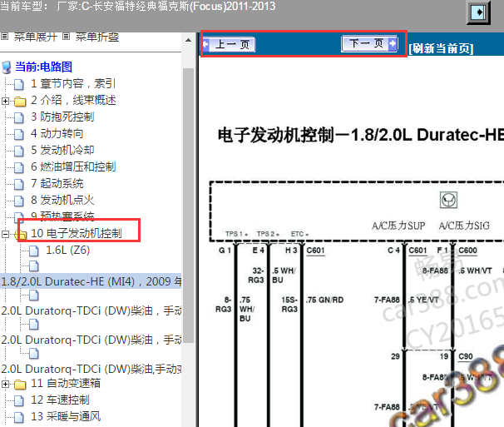Click the arrow panel icon in header
Viewport: 504px width, 427px height.
tap(478, 12)
